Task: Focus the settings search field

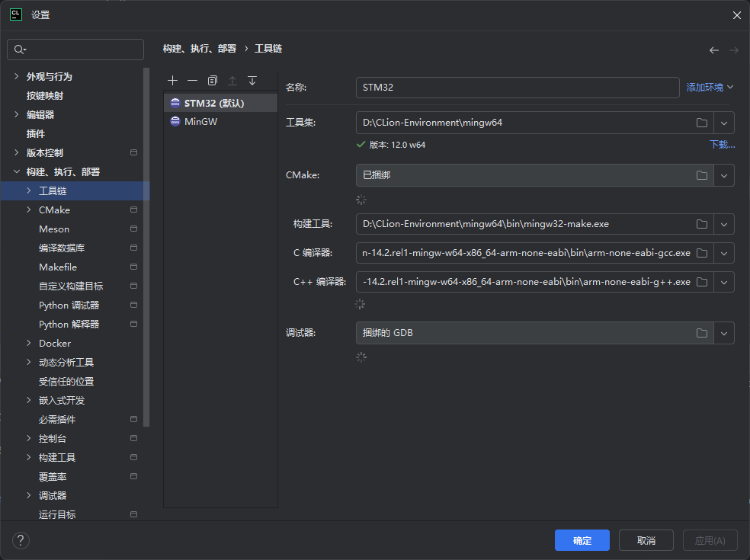Action: pyautogui.click(x=75, y=50)
